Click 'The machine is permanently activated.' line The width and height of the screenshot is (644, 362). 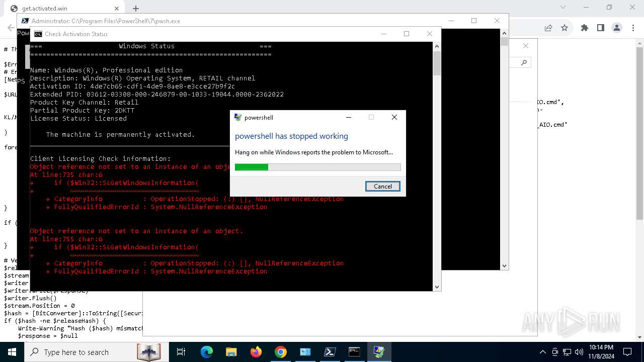120,135
